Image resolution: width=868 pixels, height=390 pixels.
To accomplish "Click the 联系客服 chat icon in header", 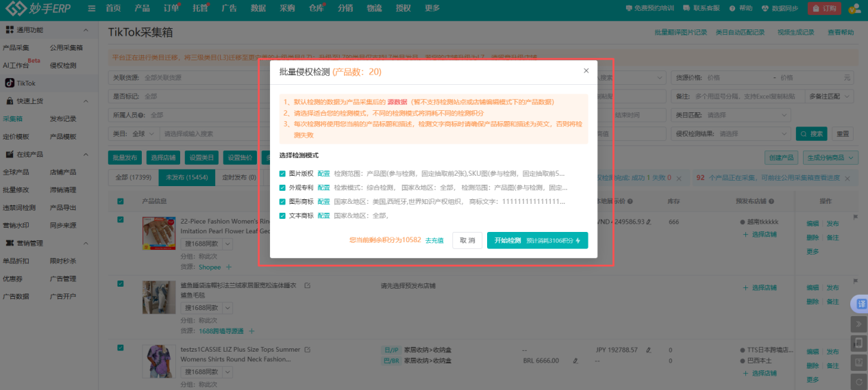I will [x=687, y=8].
